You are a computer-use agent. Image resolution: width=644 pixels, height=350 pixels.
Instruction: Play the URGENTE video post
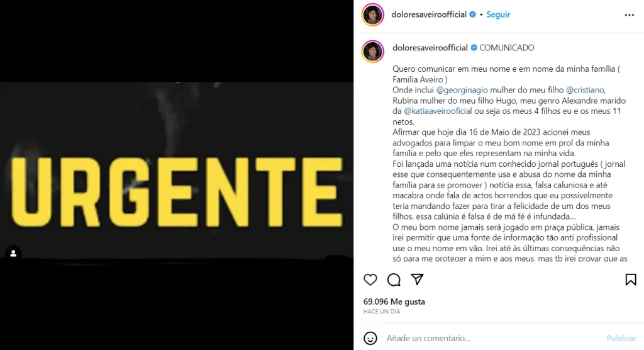click(x=177, y=175)
